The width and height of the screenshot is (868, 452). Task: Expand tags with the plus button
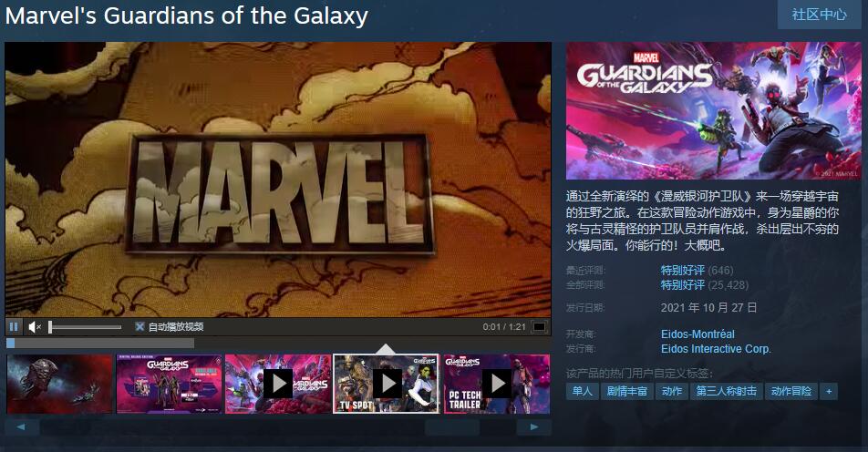click(x=829, y=391)
